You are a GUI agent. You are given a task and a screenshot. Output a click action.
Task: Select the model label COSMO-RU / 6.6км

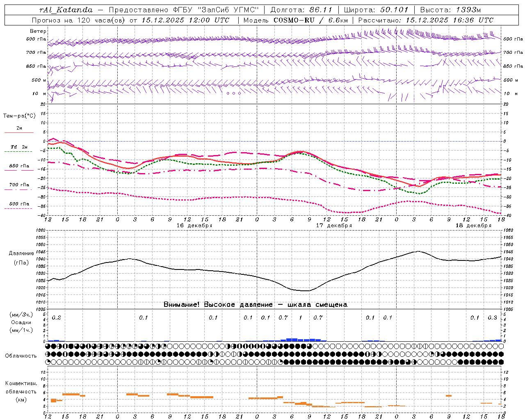pos(310,20)
